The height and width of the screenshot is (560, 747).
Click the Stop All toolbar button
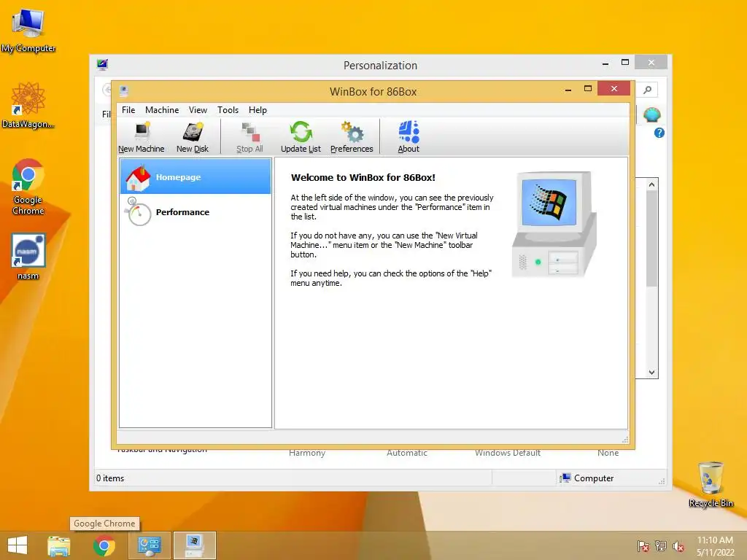[x=249, y=137]
